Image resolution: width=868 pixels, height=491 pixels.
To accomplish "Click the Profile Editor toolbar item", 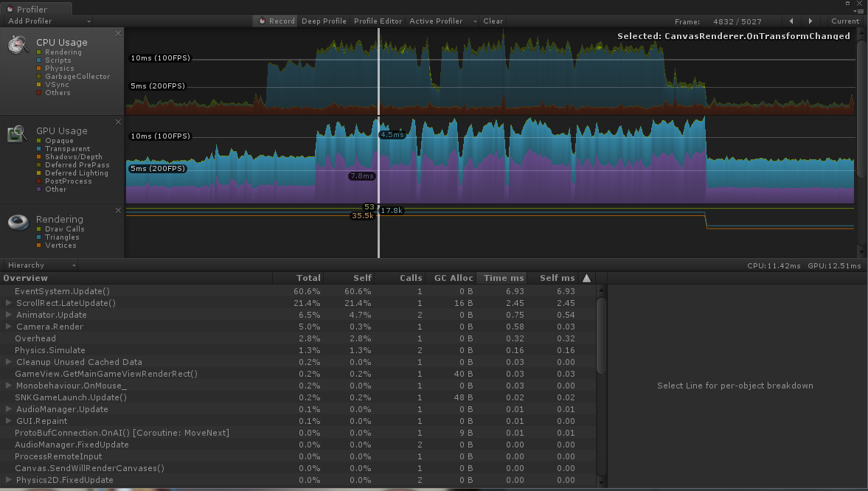I will point(377,21).
